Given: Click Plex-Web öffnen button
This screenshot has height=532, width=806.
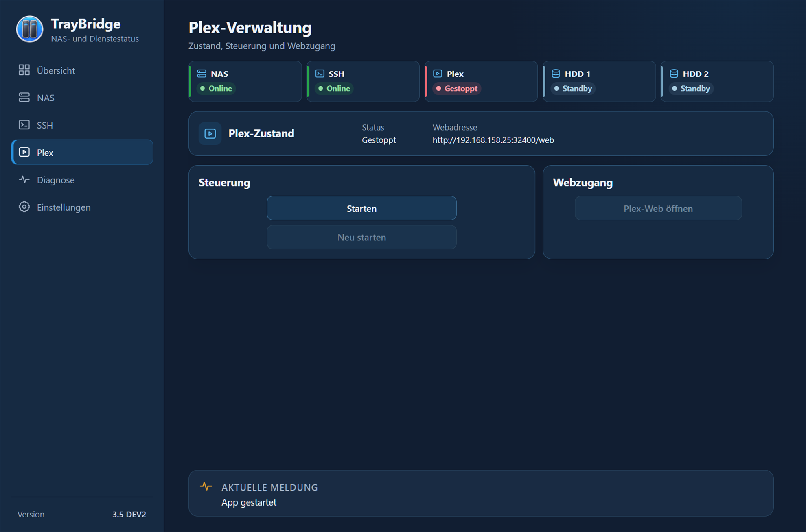Looking at the screenshot, I should click(x=658, y=208).
